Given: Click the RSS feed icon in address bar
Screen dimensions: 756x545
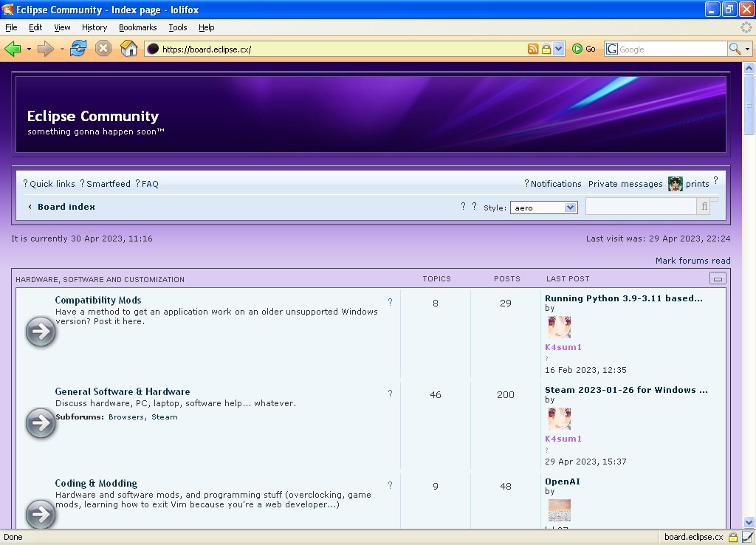Looking at the screenshot, I should (532, 49).
